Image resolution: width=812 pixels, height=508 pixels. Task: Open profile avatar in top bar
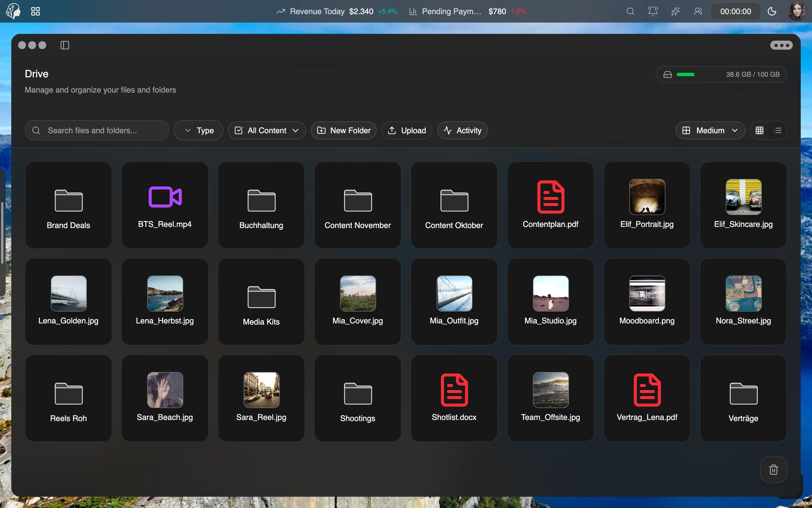[797, 11]
